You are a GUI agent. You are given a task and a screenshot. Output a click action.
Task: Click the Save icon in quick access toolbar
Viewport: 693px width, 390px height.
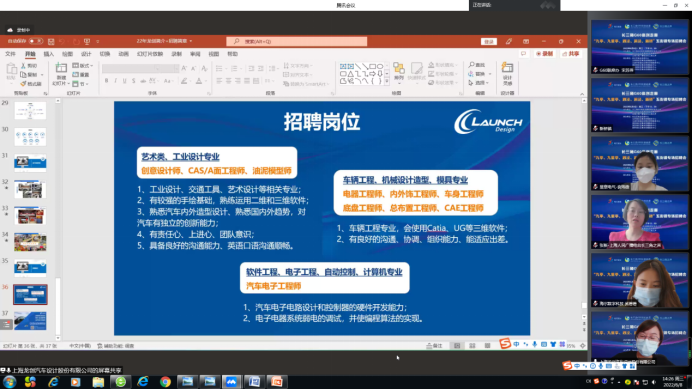51,41
